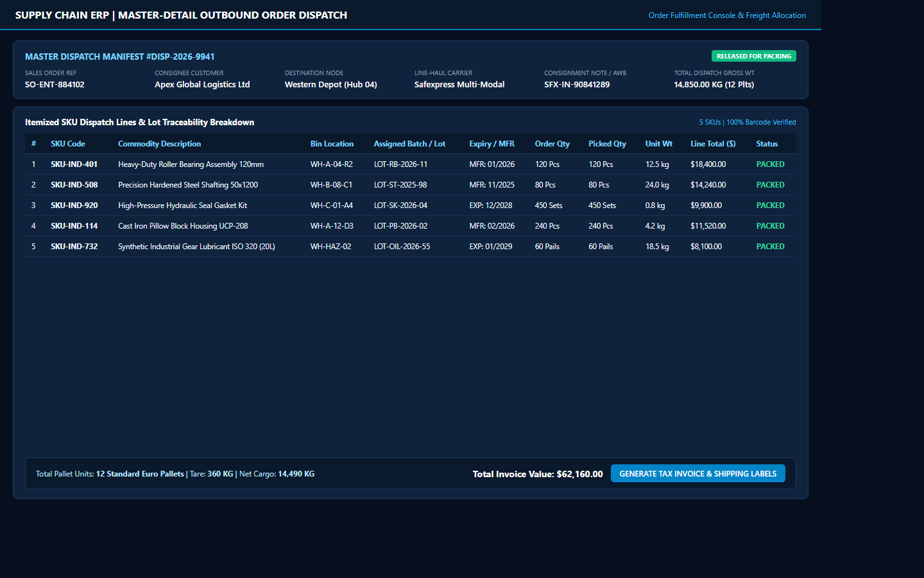Select SKU-IND-508 code cell
924x578 pixels.
pos(74,185)
